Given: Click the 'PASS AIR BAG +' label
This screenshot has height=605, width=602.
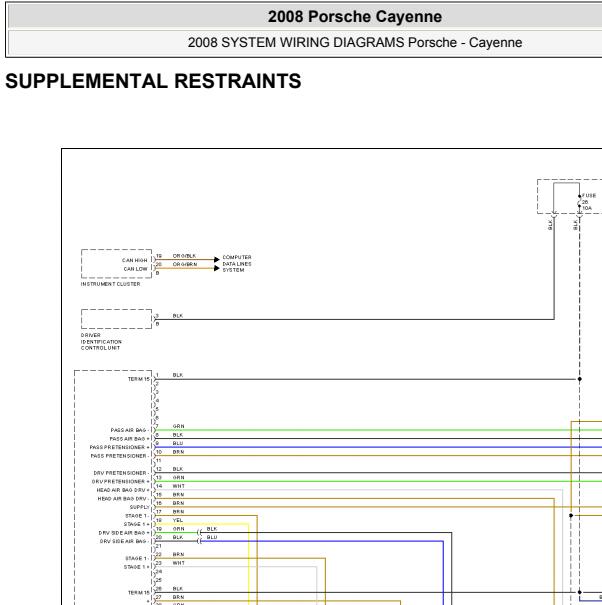Looking at the screenshot, I should point(129,439).
